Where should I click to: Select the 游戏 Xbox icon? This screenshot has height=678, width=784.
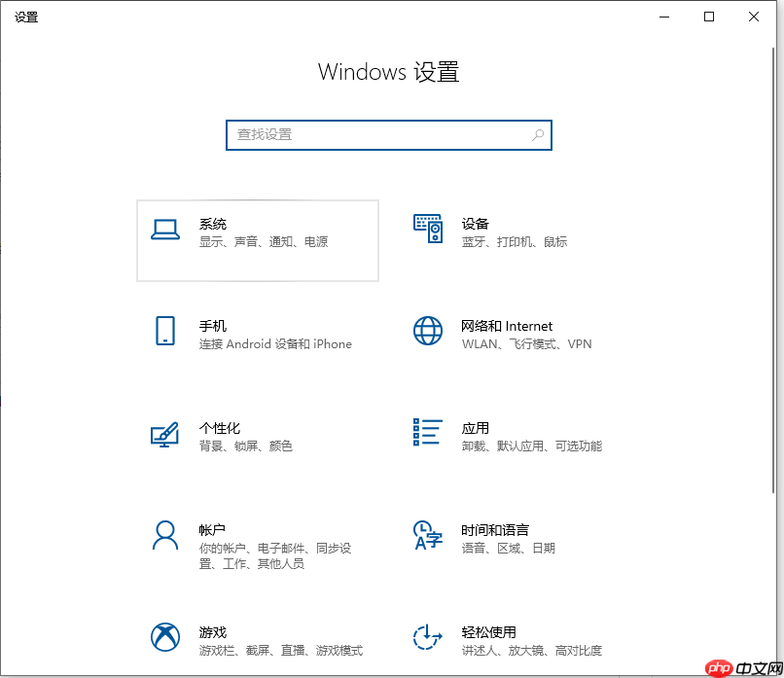tap(165, 638)
